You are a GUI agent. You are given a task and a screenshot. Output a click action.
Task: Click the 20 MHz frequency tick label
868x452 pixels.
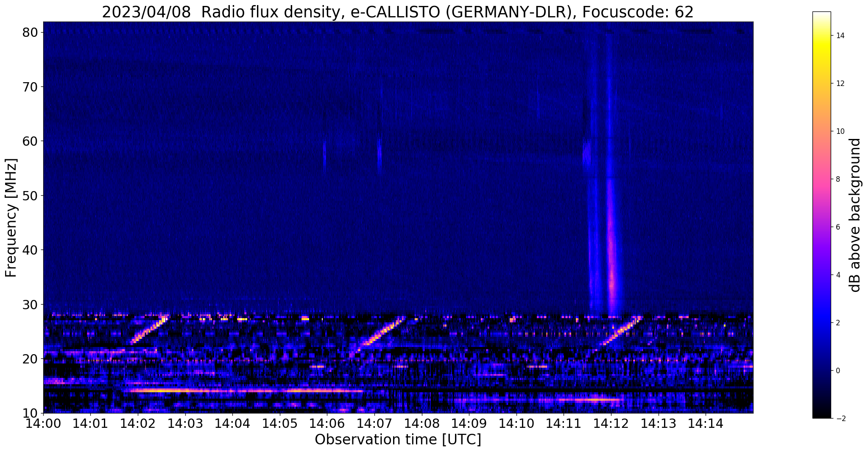[31, 359]
